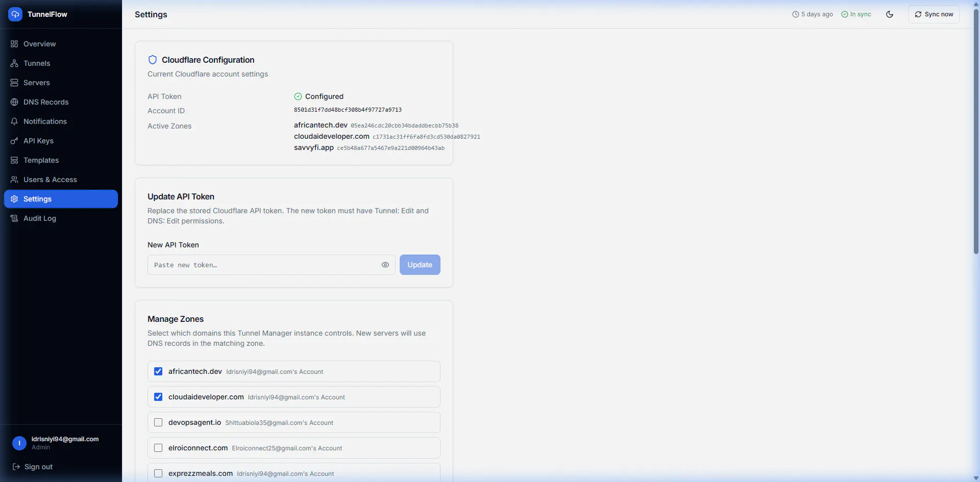The height and width of the screenshot is (482, 980).
Task: Open the Templates page
Action: coord(61,160)
